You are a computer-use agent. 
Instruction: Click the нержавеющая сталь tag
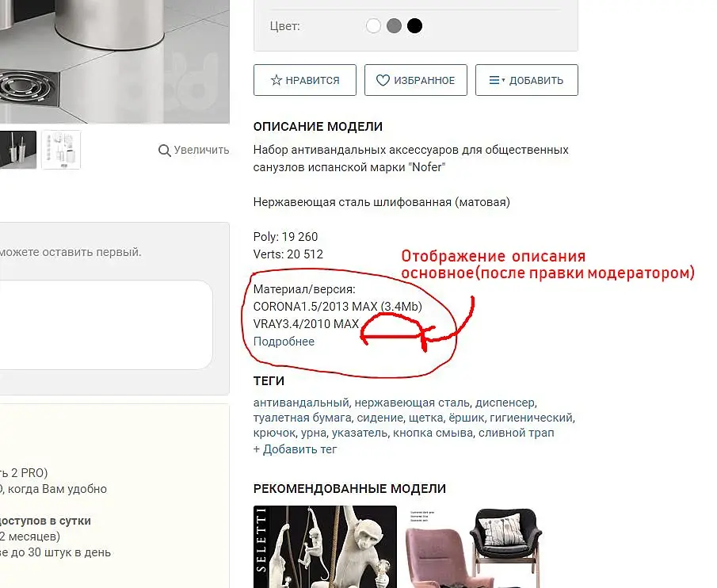[x=412, y=403]
